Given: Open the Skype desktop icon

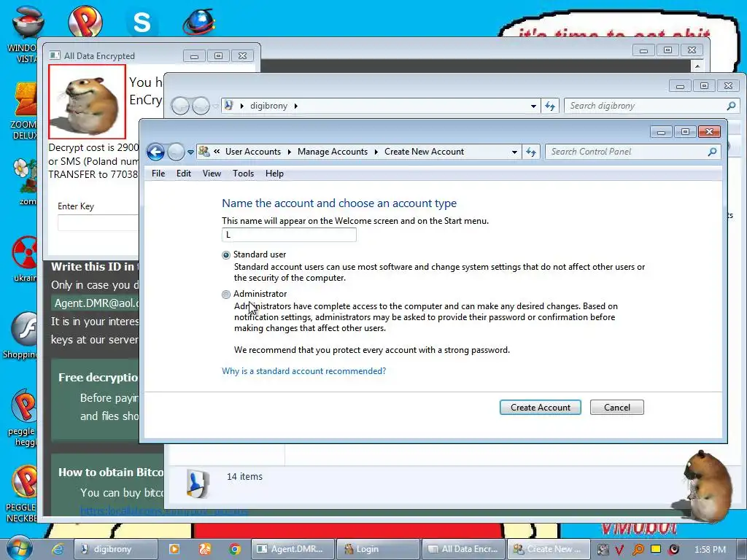Looking at the screenshot, I should click(142, 23).
